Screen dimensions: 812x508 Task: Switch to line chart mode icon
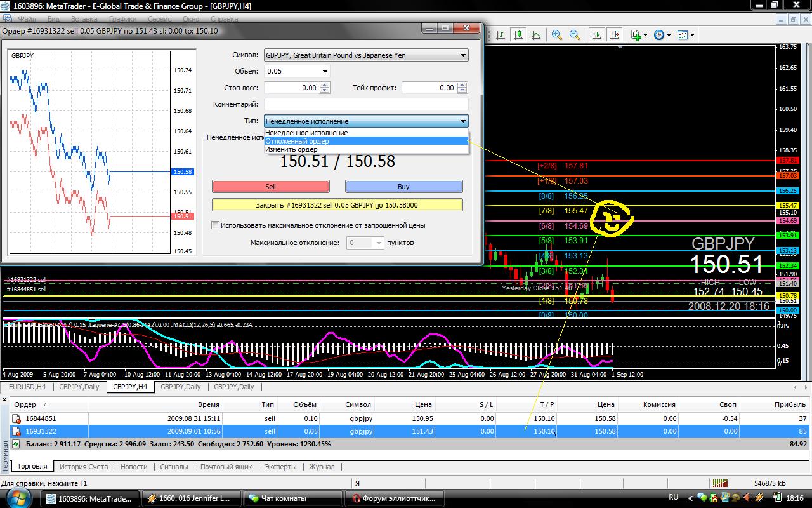[536, 35]
